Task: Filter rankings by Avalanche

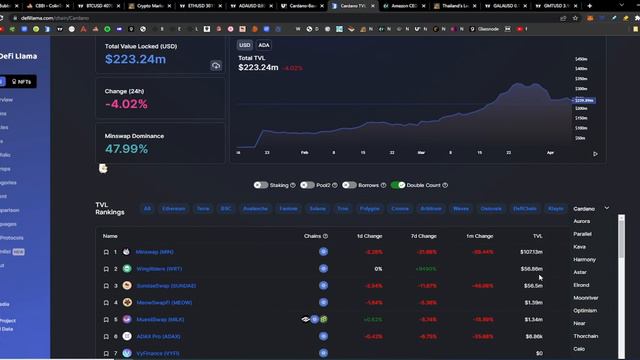Action: pos(256,209)
